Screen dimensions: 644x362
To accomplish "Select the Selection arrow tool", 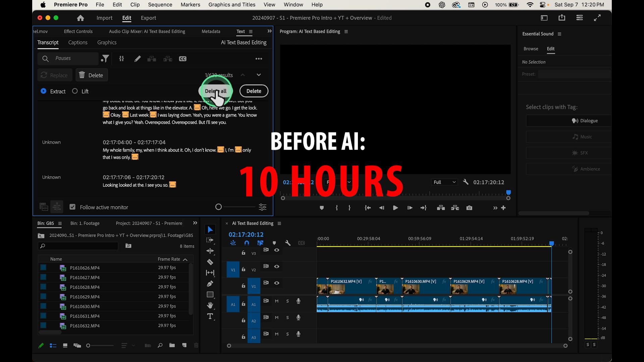I will click(210, 230).
